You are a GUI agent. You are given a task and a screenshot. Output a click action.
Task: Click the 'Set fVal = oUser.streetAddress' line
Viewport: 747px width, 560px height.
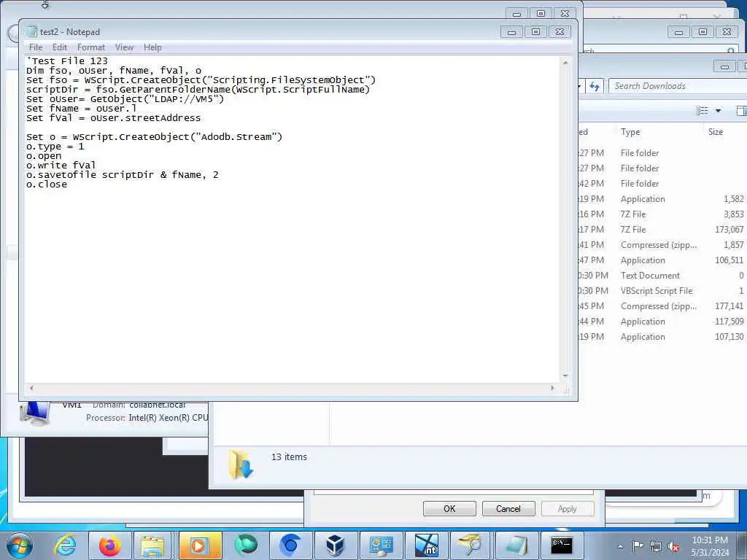tap(113, 118)
